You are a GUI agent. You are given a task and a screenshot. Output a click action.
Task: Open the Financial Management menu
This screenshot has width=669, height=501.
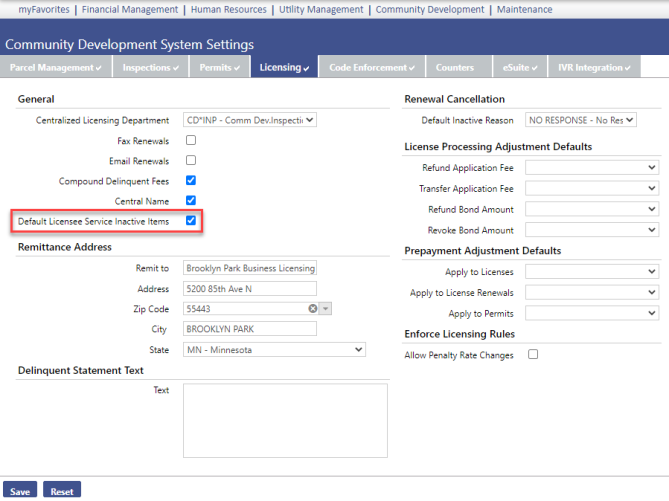[x=130, y=9]
